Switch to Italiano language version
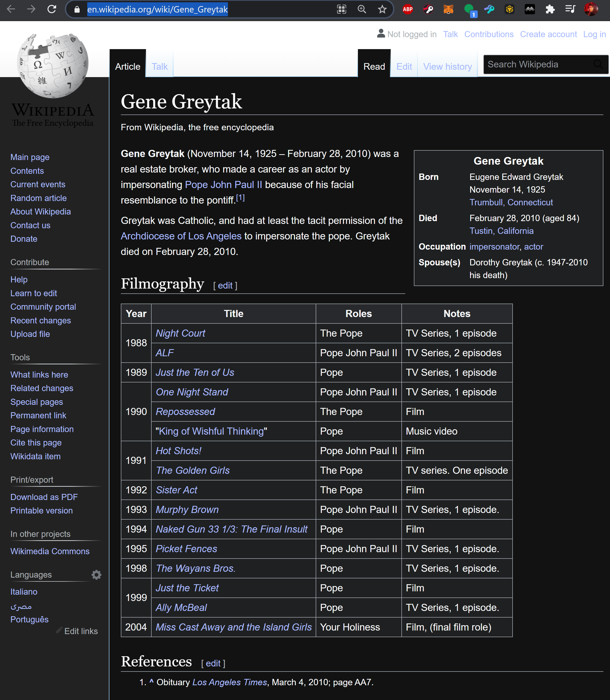This screenshot has height=700, width=610. point(24,592)
